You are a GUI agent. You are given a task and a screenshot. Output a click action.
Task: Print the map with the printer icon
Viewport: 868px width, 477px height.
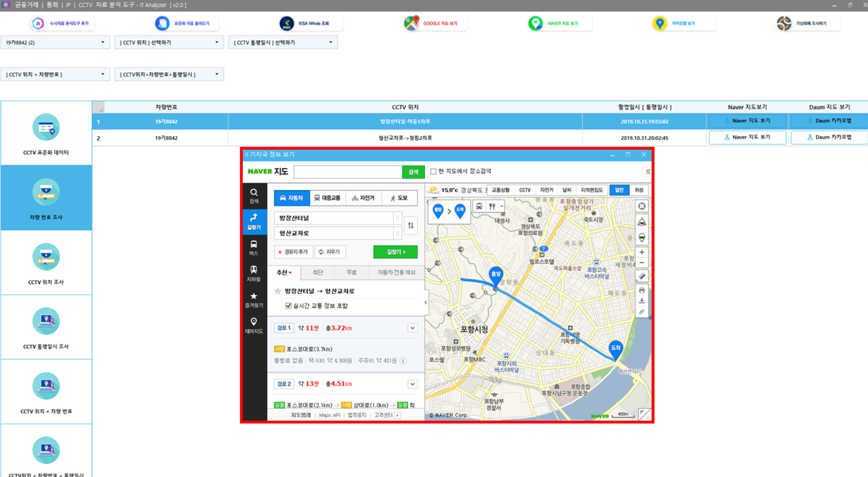[x=642, y=290]
